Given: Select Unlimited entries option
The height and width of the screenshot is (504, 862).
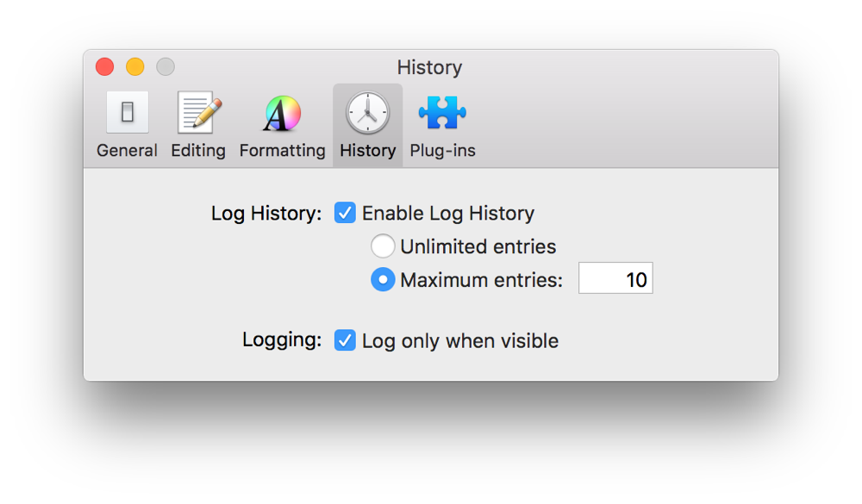Looking at the screenshot, I should (383, 246).
